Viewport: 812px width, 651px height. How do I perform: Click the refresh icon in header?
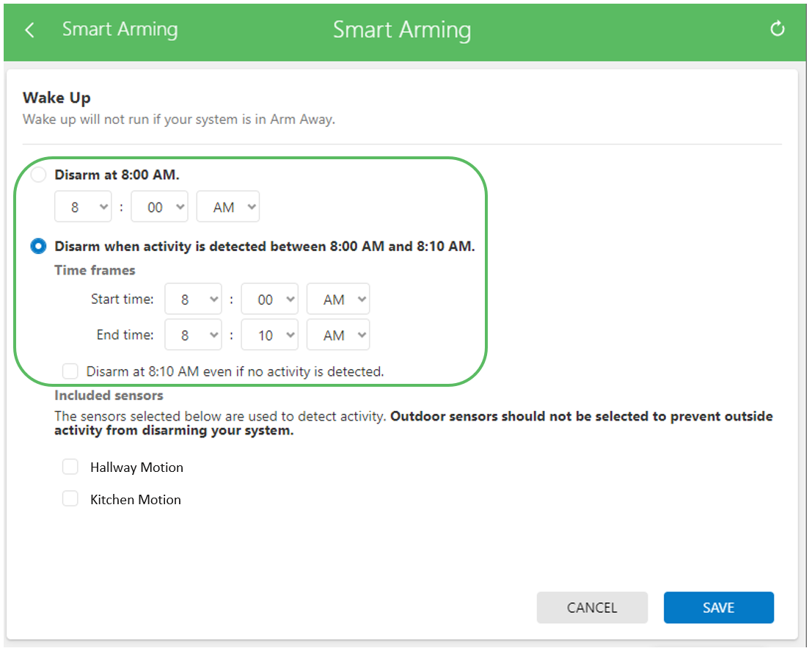click(777, 29)
